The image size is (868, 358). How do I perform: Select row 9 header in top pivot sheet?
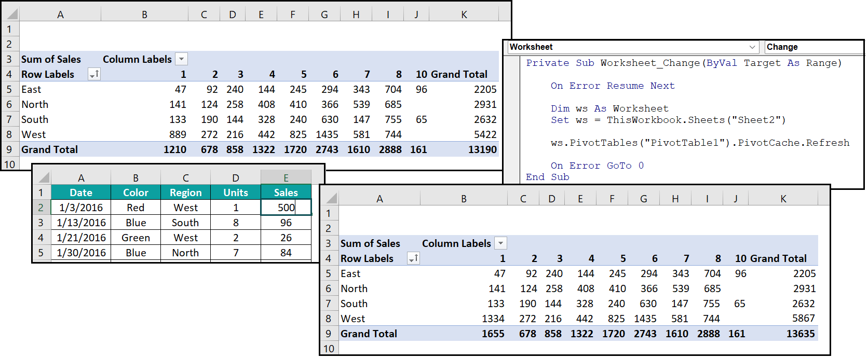[9, 149]
